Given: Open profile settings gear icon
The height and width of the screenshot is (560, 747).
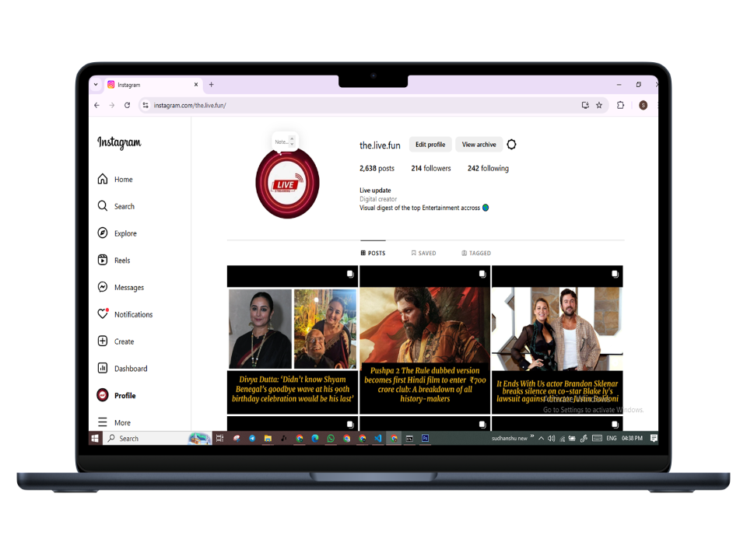Looking at the screenshot, I should pyautogui.click(x=511, y=145).
